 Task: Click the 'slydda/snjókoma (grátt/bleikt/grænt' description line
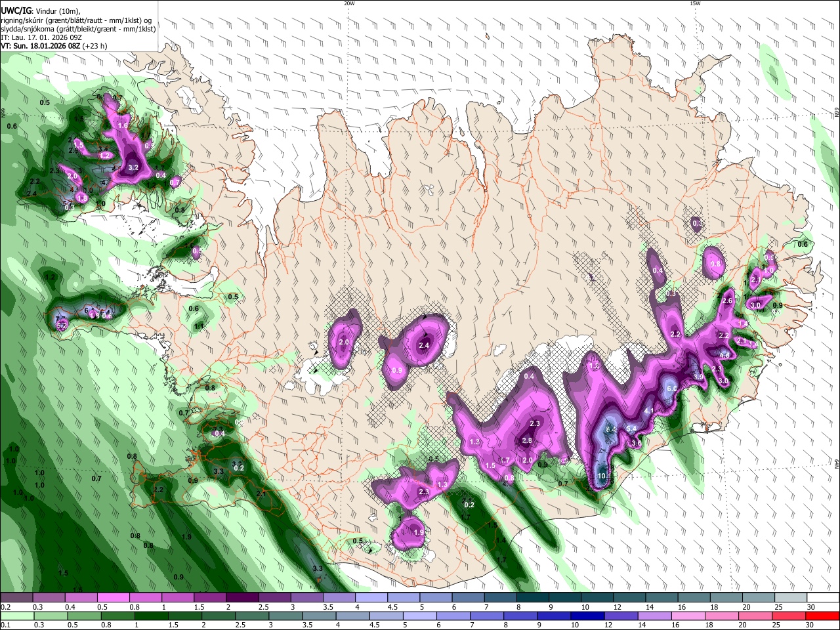click(78, 29)
